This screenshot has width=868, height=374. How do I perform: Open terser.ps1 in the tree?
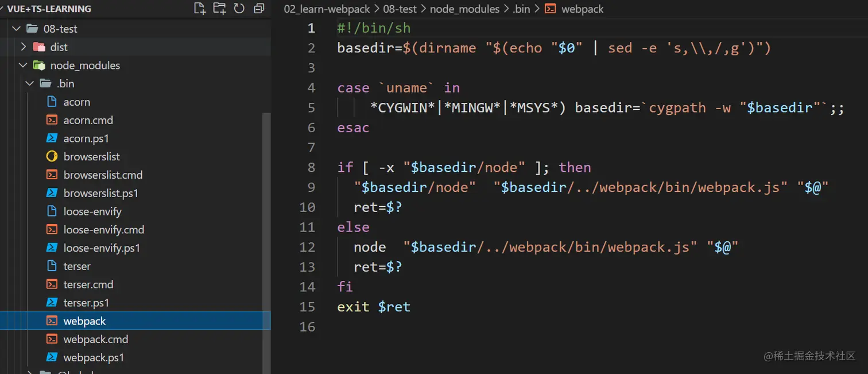(x=86, y=303)
